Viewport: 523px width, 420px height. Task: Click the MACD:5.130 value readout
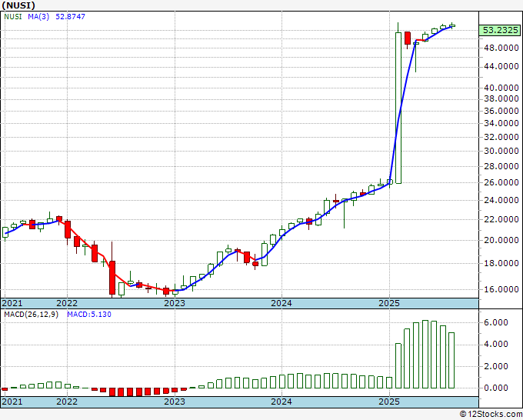coord(89,315)
